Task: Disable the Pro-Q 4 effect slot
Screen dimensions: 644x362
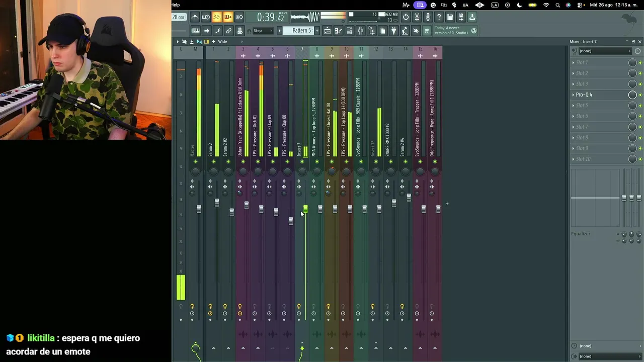Action: (x=640, y=95)
